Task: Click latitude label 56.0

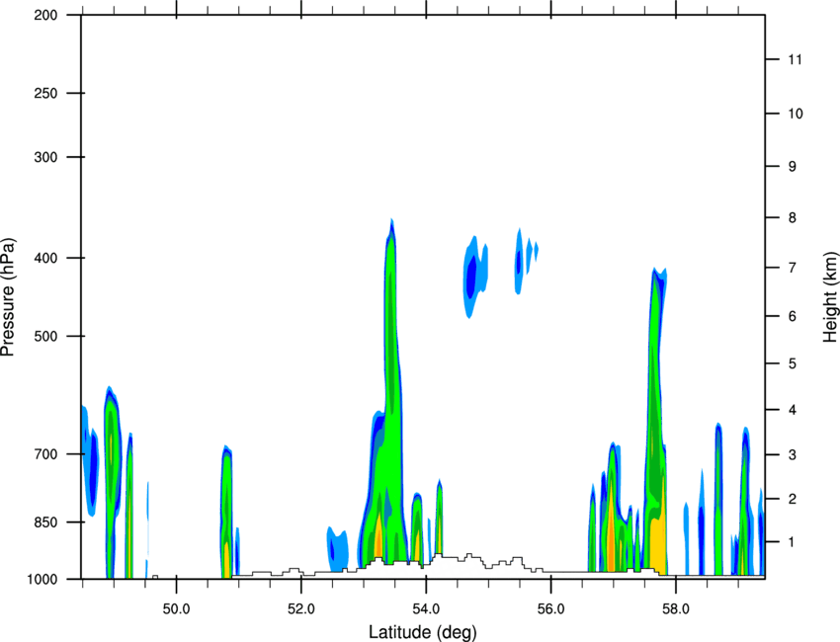Action: click(x=550, y=609)
